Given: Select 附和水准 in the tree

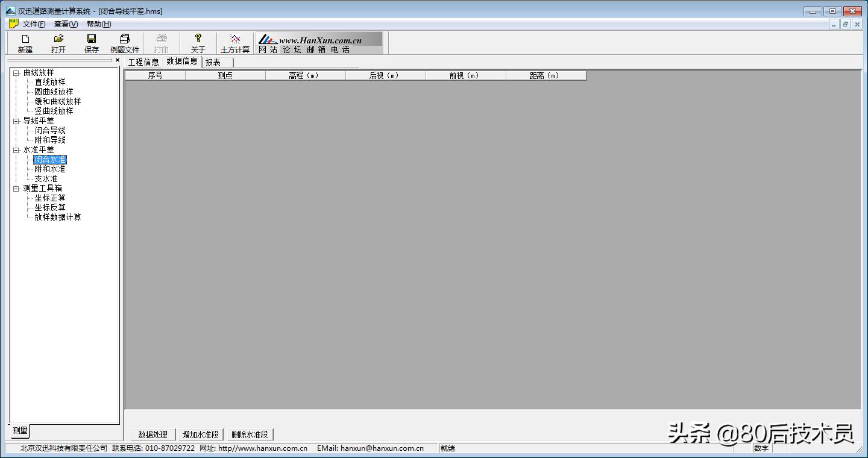Looking at the screenshot, I should 50,169.
